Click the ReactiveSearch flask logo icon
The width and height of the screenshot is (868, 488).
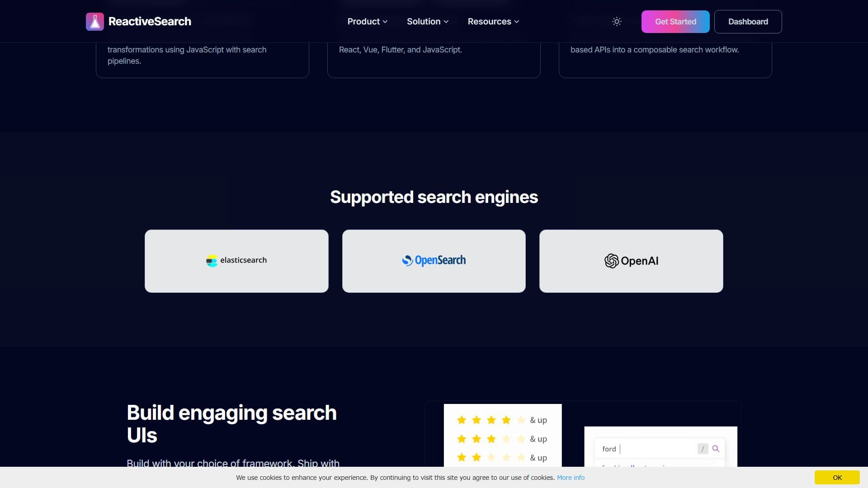pos(95,22)
